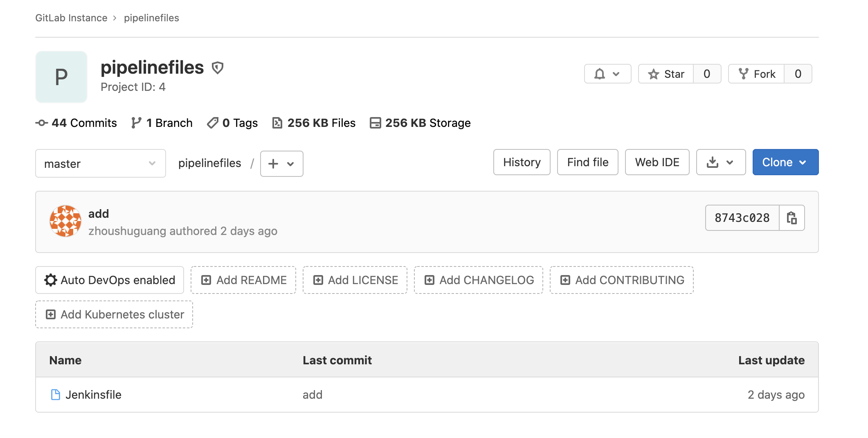
Task: Click zhoushuguang's user avatar
Action: pos(65,221)
